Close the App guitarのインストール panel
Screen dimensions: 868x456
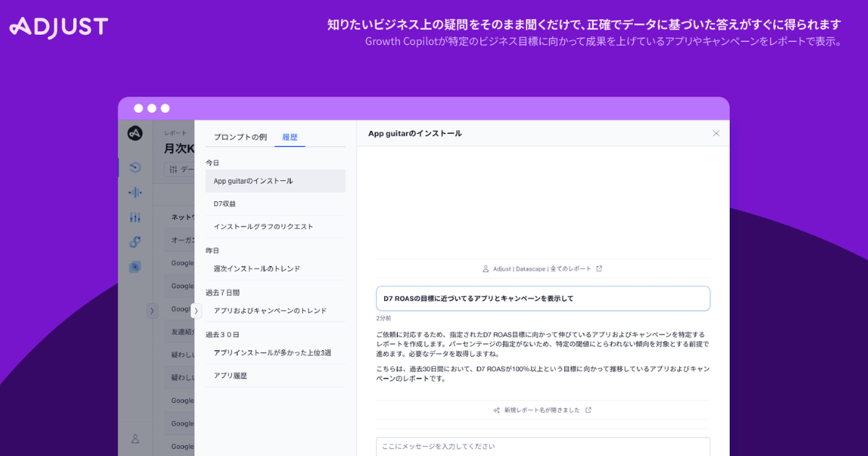click(716, 133)
